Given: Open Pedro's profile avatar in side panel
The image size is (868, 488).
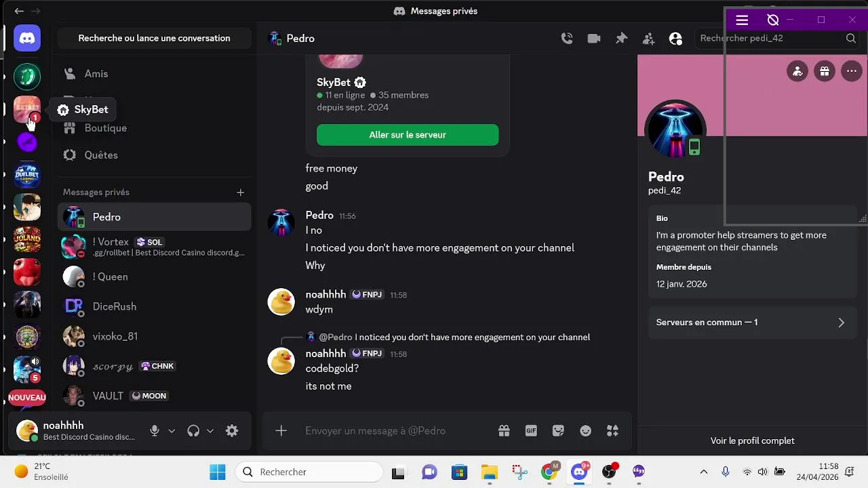Looking at the screenshot, I should tap(675, 130).
